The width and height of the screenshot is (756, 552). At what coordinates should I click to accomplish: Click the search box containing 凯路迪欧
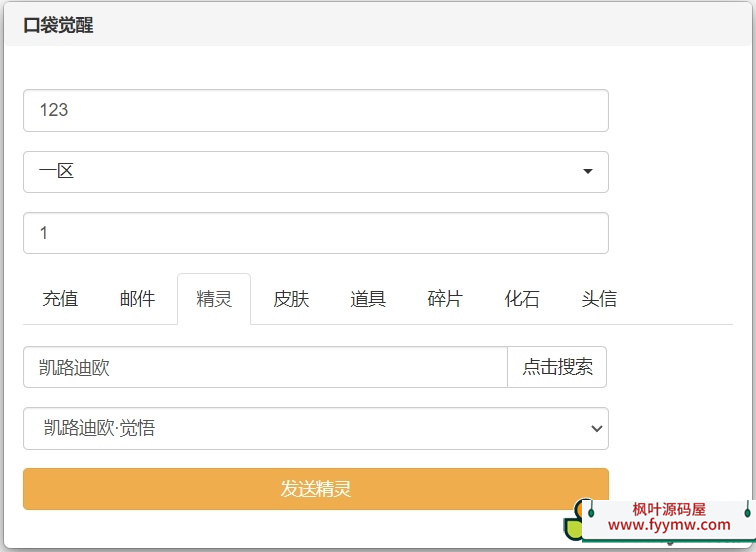[x=265, y=367]
